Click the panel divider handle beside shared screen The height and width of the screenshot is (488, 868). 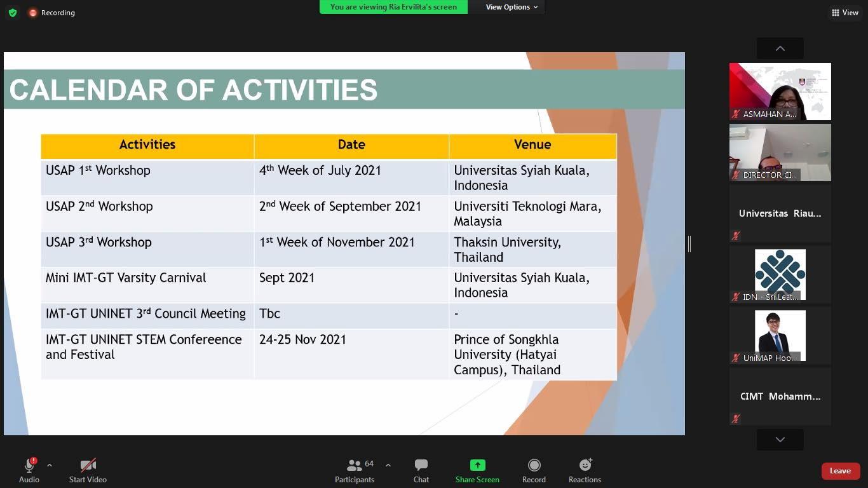point(689,243)
